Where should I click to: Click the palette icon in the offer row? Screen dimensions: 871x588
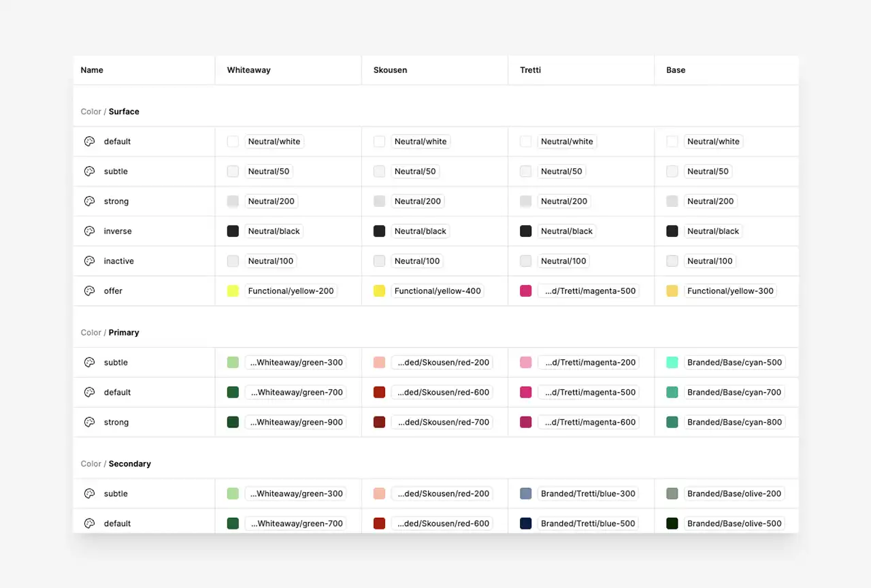(x=89, y=291)
